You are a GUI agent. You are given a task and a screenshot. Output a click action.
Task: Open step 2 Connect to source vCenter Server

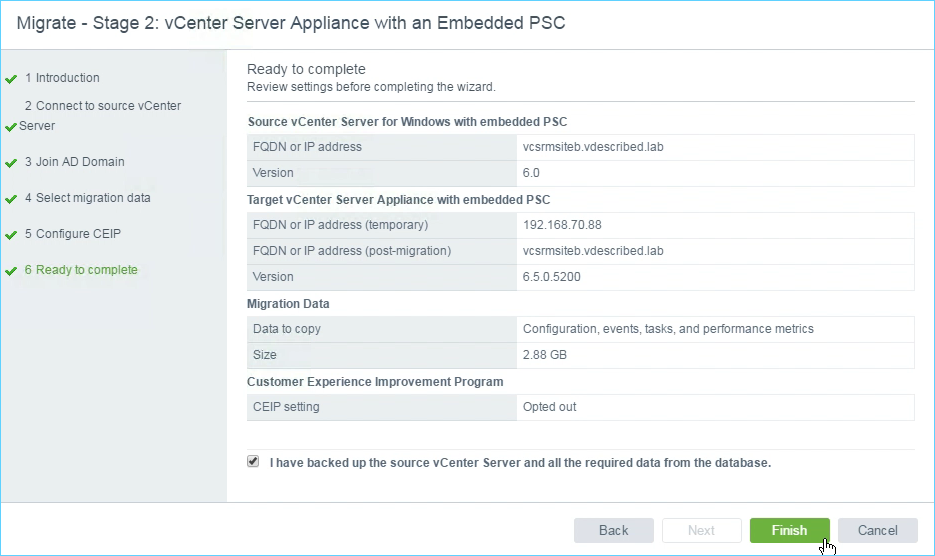coord(100,116)
